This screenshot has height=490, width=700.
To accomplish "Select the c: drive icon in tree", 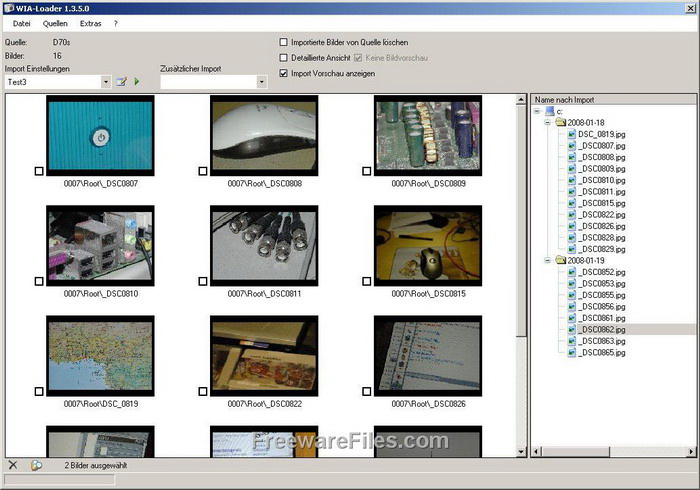I will pyautogui.click(x=549, y=111).
